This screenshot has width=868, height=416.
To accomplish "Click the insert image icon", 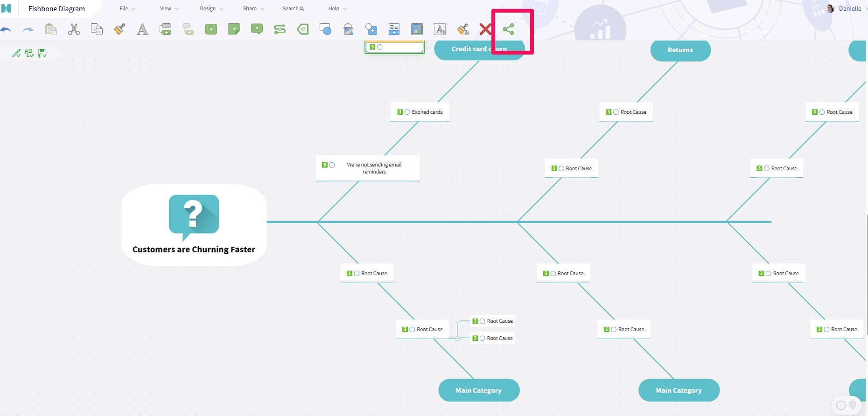I will click(x=417, y=29).
